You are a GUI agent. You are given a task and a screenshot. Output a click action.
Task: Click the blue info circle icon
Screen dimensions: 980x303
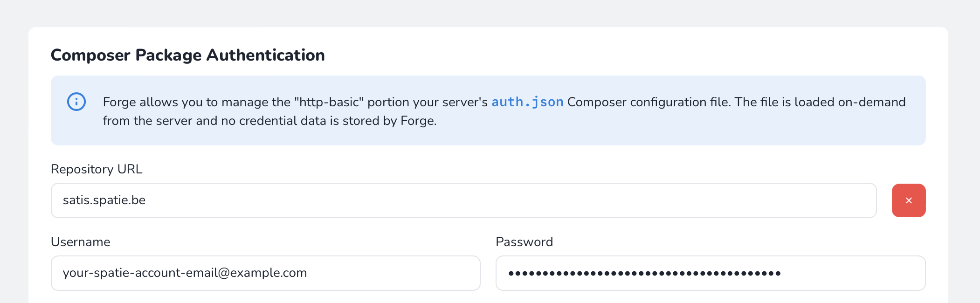tap(76, 102)
